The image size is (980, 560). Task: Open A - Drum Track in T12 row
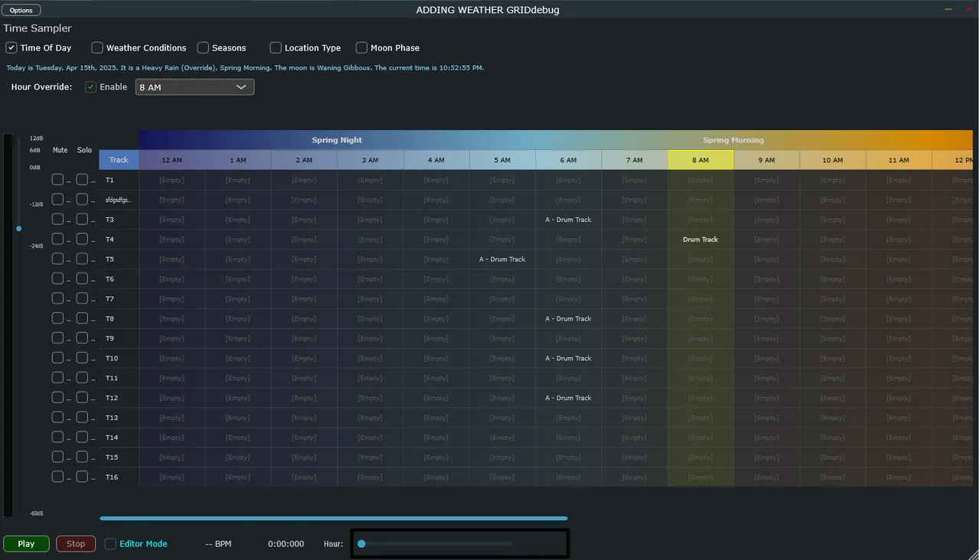click(568, 398)
